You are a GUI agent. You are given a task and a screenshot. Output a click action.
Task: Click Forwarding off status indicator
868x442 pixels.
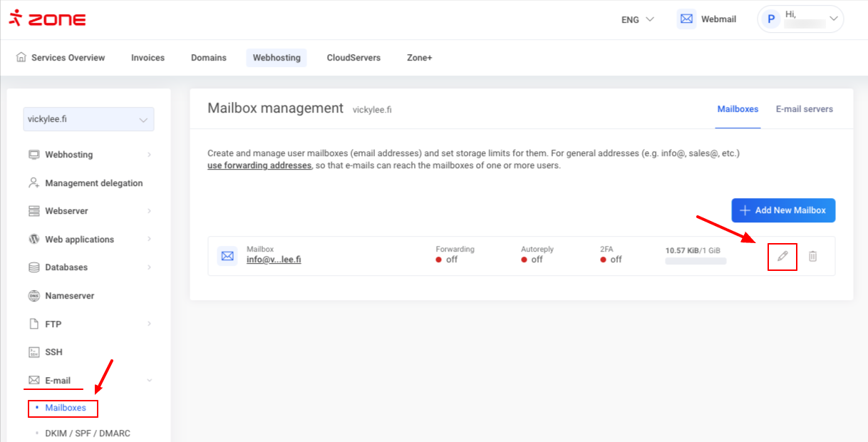pyautogui.click(x=447, y=259)
